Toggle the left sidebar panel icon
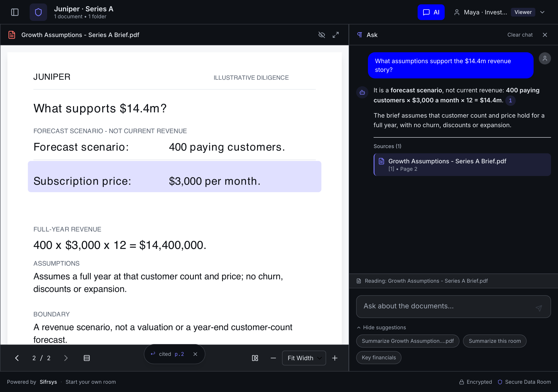The width and height of the screenshot is (558, 392). (15, 12)
